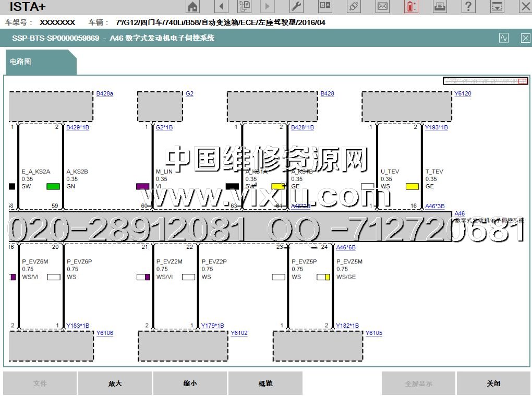Click the waveform icon in teal header

[504, 38]
